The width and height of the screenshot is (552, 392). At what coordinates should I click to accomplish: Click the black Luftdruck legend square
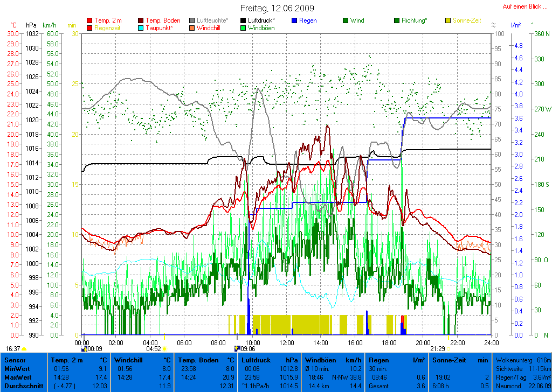coord(244,20)
